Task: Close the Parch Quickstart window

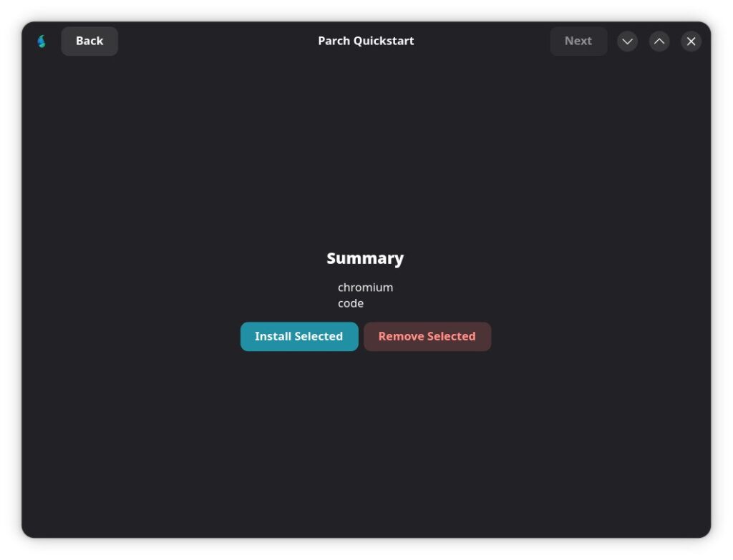Action: (x=691, y=41)
